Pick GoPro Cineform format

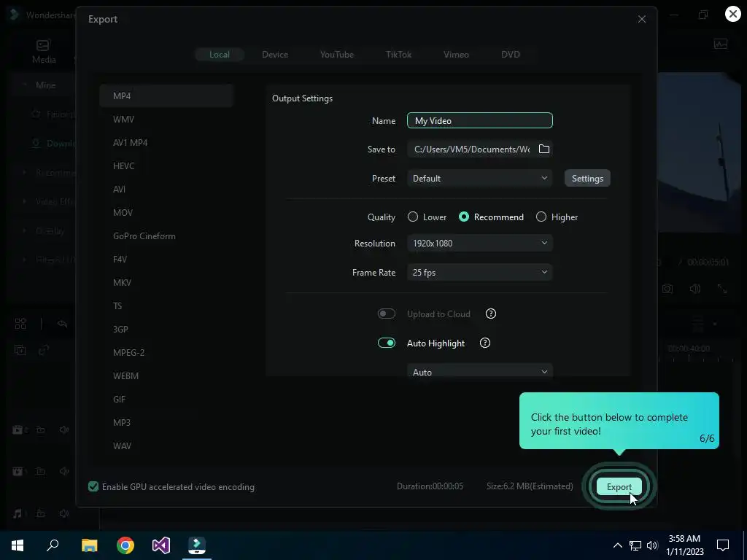pyautogui.click(x=166, y=236)
